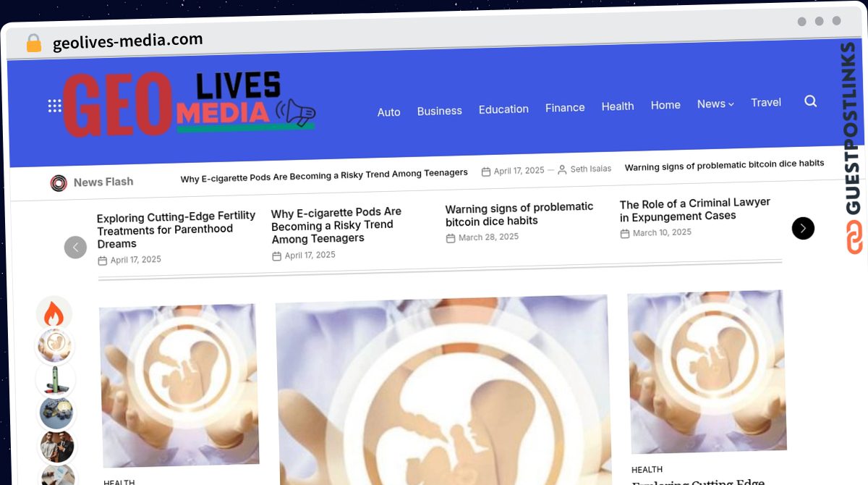868x485 pixels.
Task: Click ticker date April 17, 2025
Action: 519,171
